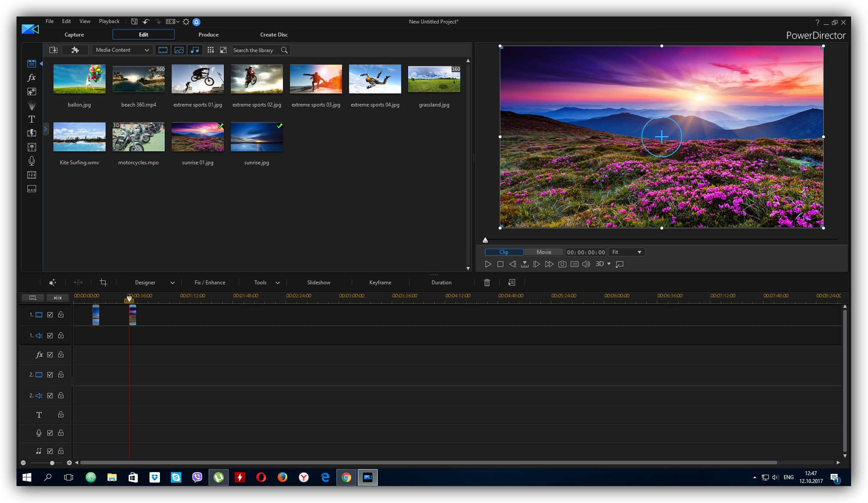868x503 pixels.
Task: Uncheck the effects track enable checkbox
Action: (x=50, y=355)
